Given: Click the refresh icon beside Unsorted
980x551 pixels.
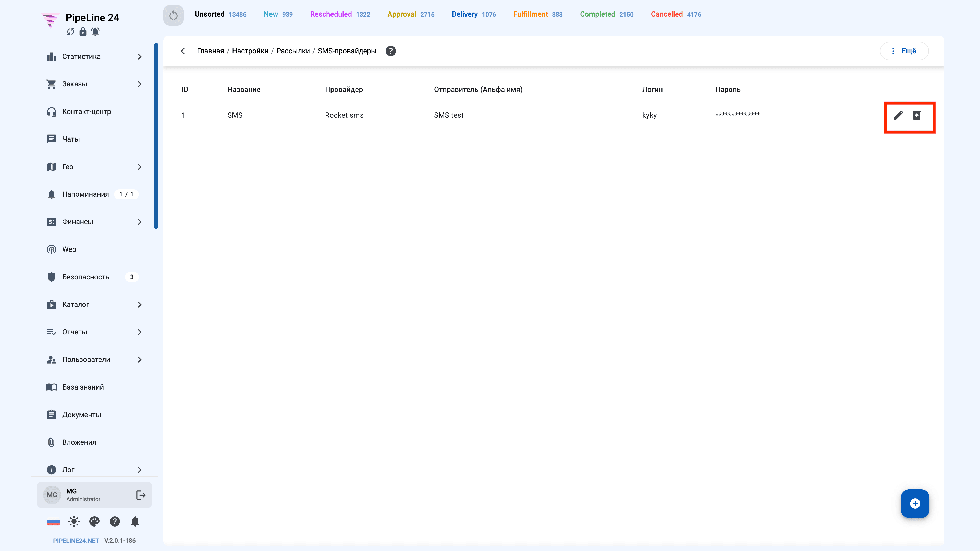Looking at the screenshot, I should (x=174, y=15).
